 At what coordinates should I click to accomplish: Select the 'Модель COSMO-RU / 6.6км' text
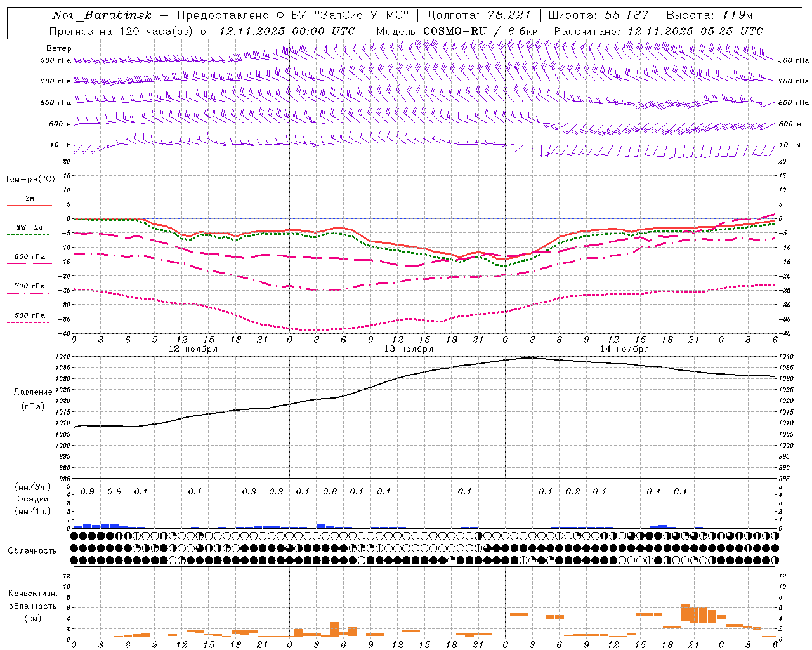tap(457, 31)
